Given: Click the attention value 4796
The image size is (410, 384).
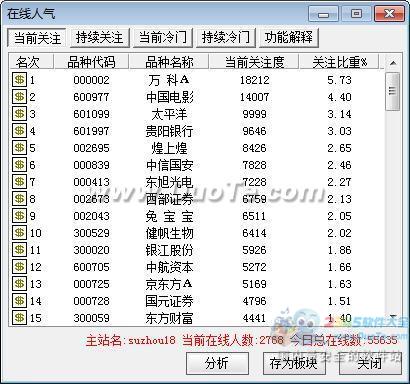Looking at the screenshot, I should 254,301.
